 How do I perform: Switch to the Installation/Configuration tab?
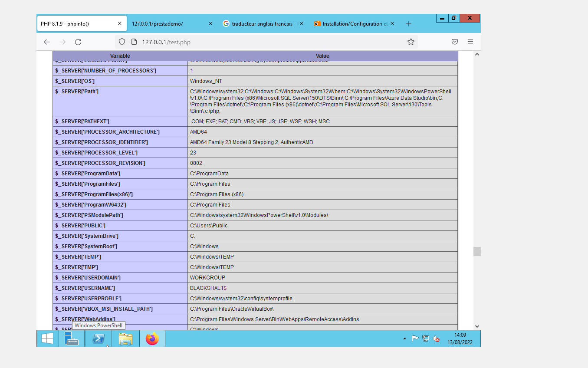354,24
